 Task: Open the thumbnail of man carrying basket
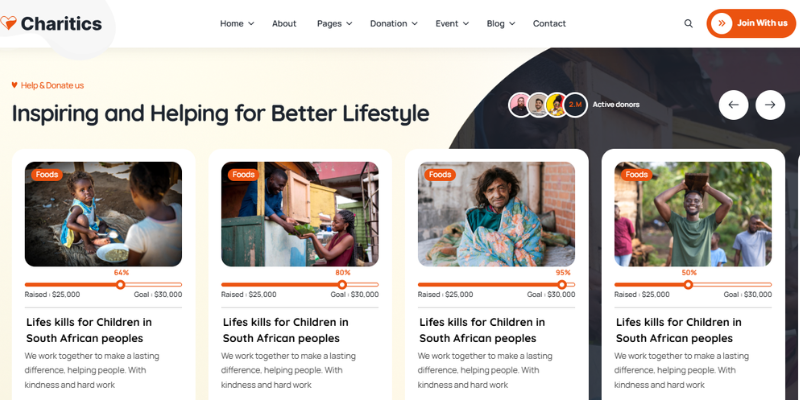click(x=693, y=214)
